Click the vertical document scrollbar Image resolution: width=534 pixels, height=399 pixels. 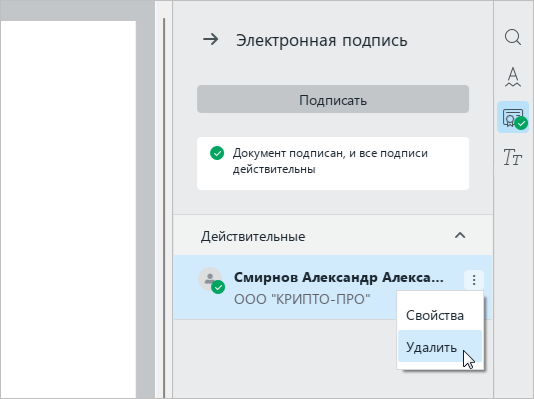point(164,208)
